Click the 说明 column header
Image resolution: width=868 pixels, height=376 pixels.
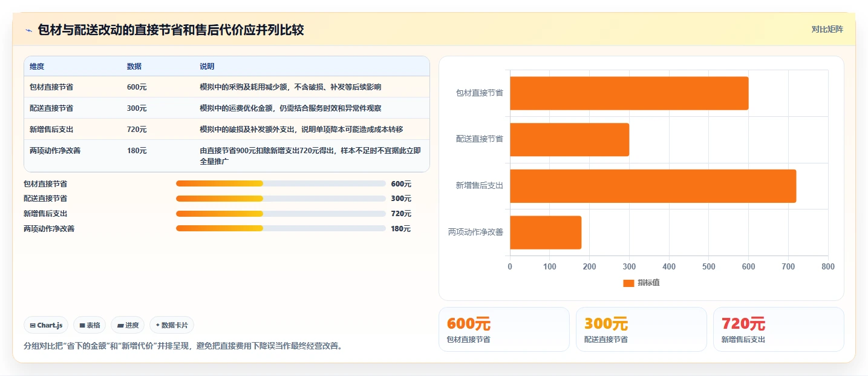(207, 67)
